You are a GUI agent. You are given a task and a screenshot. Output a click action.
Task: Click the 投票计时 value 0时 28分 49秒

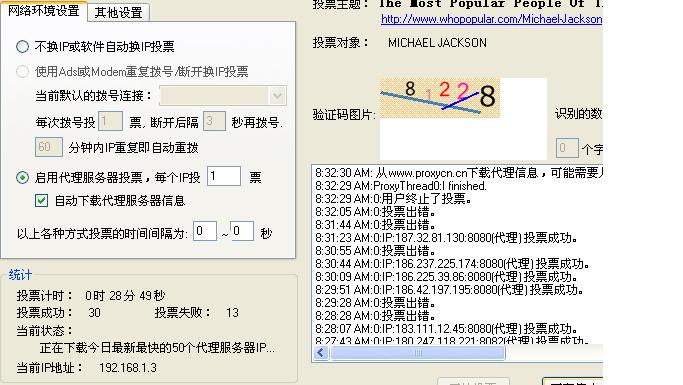click(x=125, y=296)
